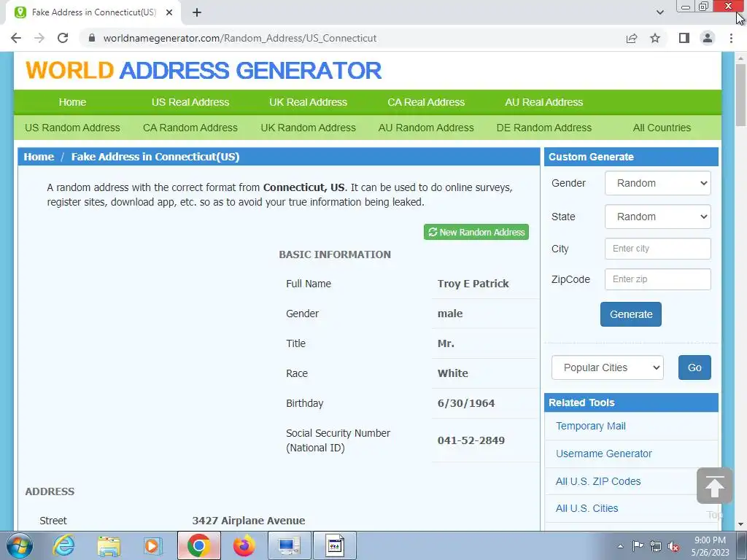Jump to page top with arrow button
The width and height of the screenshot is (747, 560).
click(x=714, y=486)
